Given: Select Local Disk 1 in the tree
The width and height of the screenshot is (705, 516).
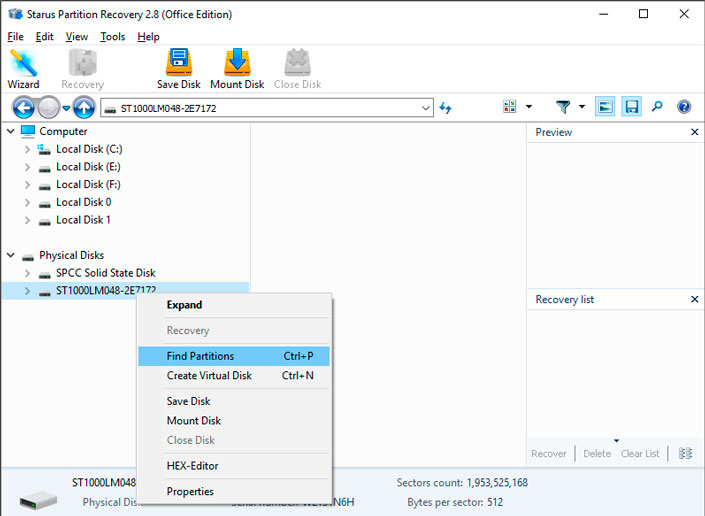Looking at the screenshot, I should pos(83,220).
